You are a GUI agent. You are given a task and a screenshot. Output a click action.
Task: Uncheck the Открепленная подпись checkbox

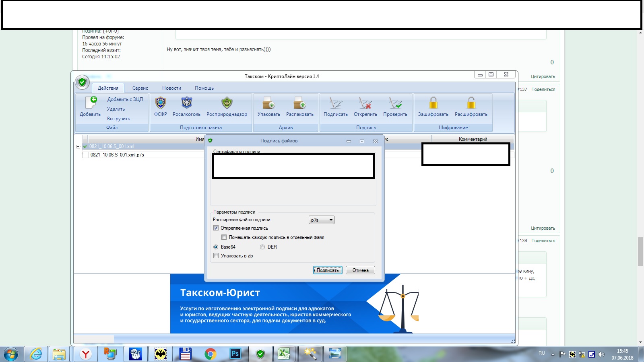point(216,228)
